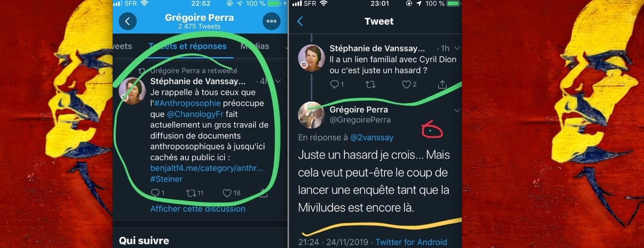Tap the back arrow on Grégoire Perra's profile

pyautogui.click(x=127, y=21)
